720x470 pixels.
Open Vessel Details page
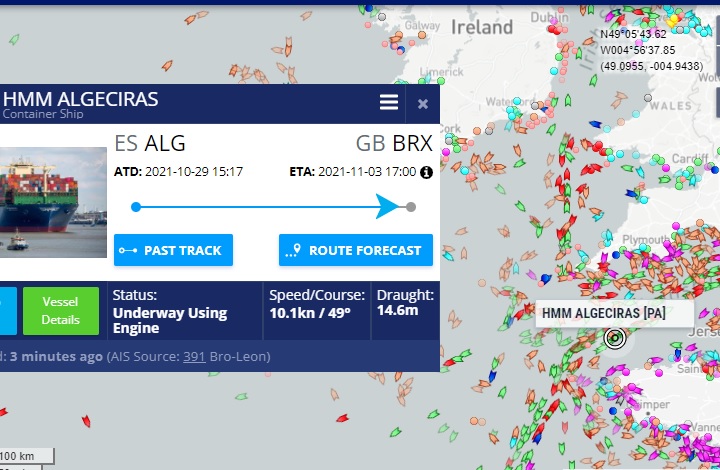[61, 311]
